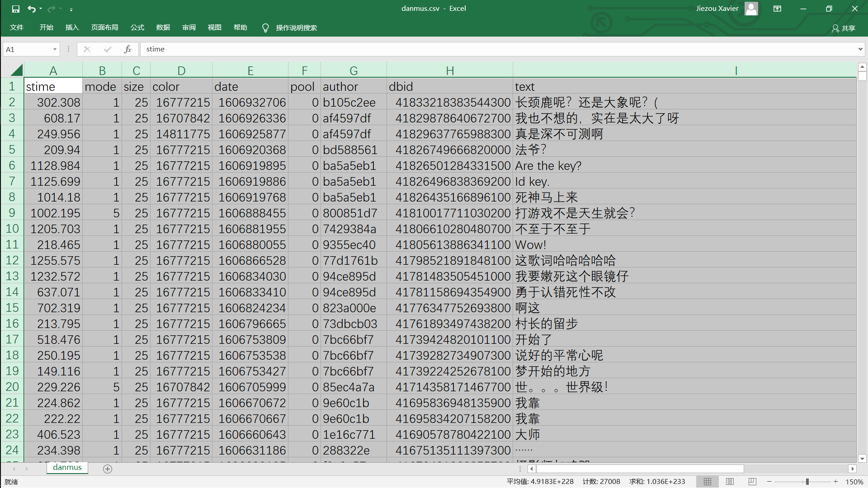Click the 操作说明搜索 search box
The height and width of the screenshot is (488, 868).
(297, 28)
